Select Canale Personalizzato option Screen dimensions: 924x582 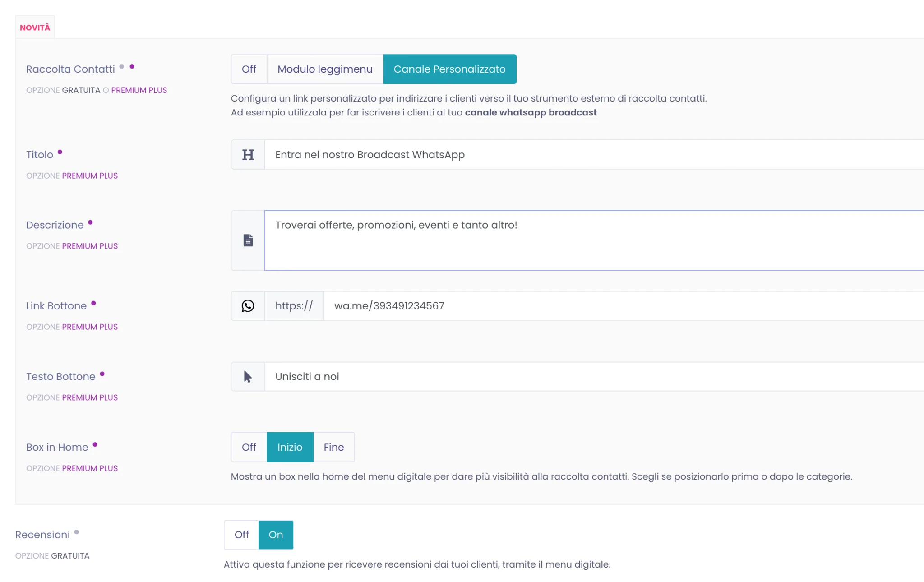(x=450, y=69)
